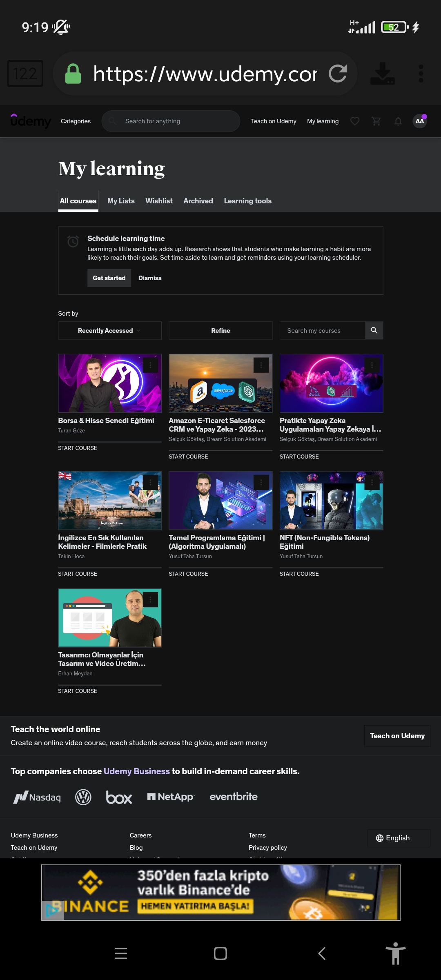Open the Categories menu
The width and height of the screenshot is (441, 980).
[x=76, y=121]
